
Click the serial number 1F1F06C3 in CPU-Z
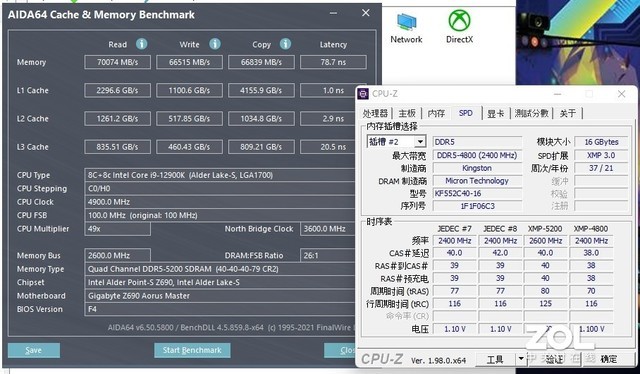(477, 206)
